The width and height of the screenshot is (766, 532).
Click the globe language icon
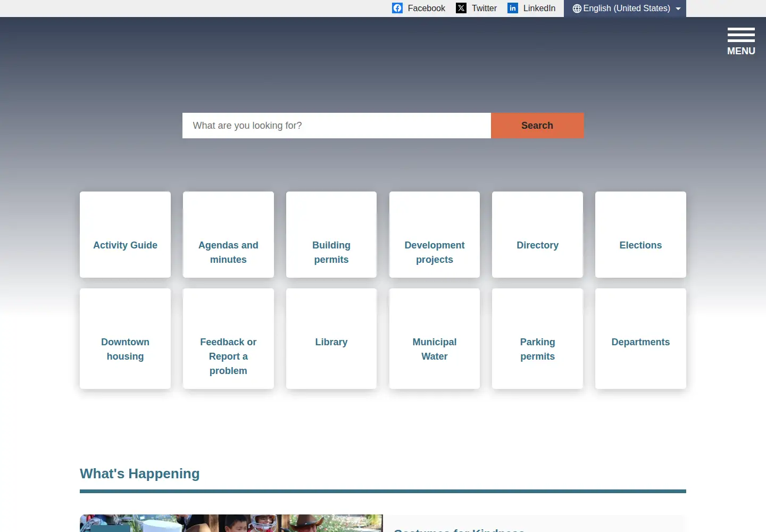click(577, 9)
